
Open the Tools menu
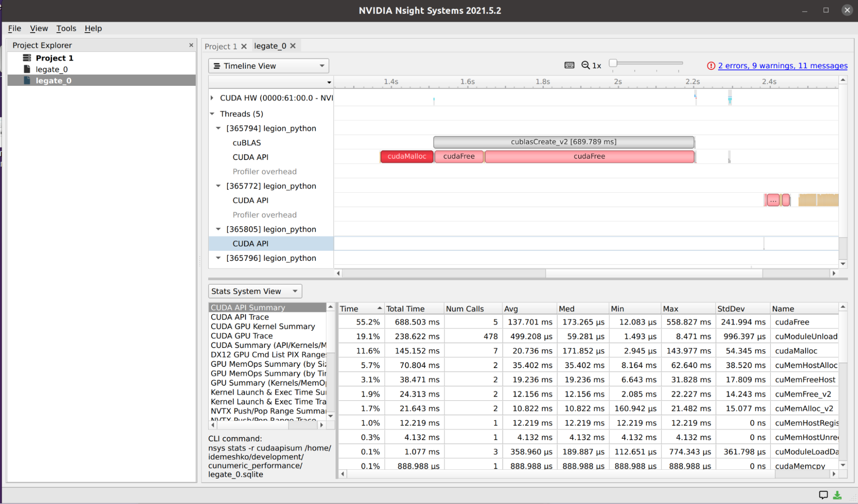[x=66, y=28]
